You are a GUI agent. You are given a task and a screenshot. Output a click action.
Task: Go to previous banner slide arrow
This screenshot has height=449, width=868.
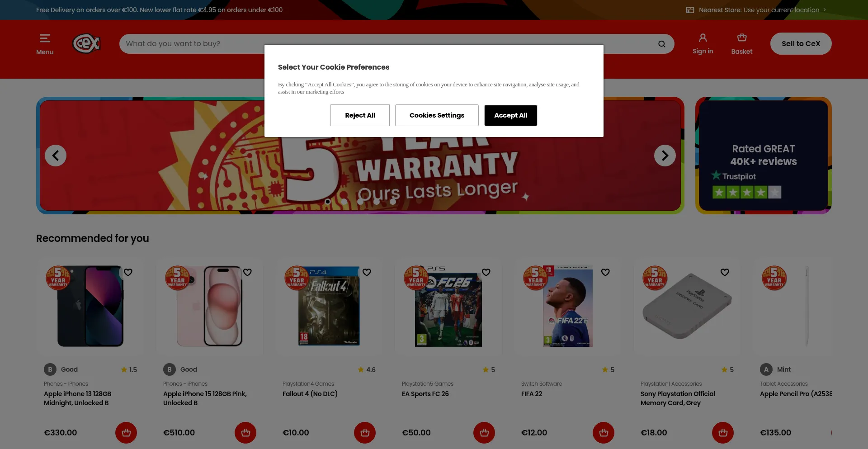point(56,156)
